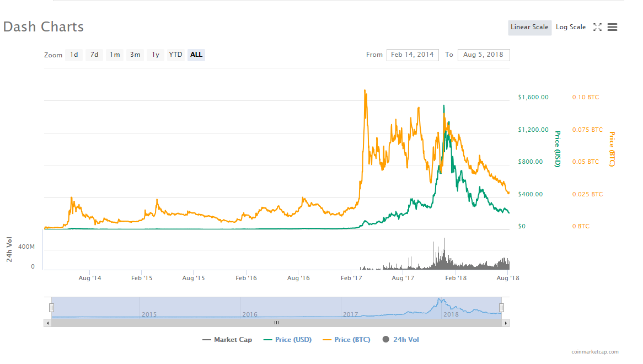Image resolution: width=643 pixels, height=364 pixels.
Task: Click the Aug '17 x-axis label
Action: click(403, 278)
